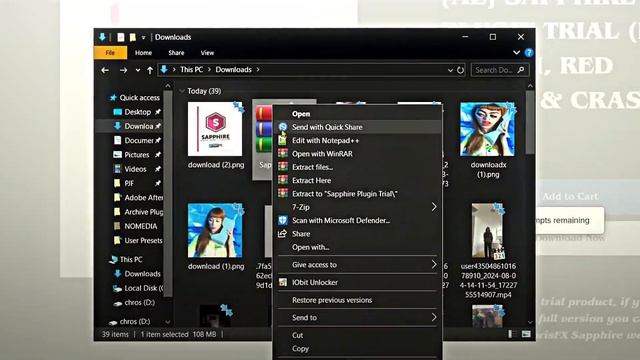Expand the Send to submenu
The image size is (640, 360).
[358, 318]
